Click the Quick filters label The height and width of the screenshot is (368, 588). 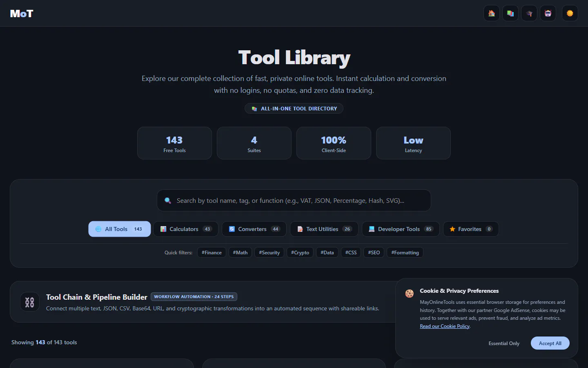178,253
